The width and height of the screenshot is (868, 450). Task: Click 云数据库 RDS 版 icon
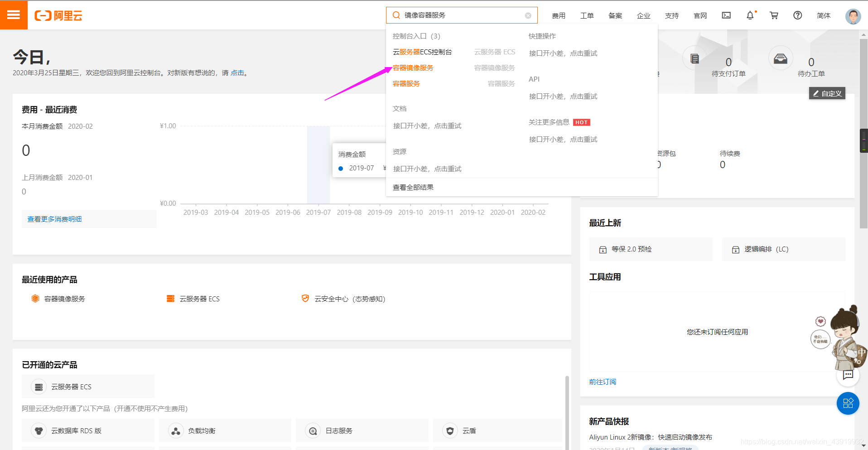[x=39, y=431]
